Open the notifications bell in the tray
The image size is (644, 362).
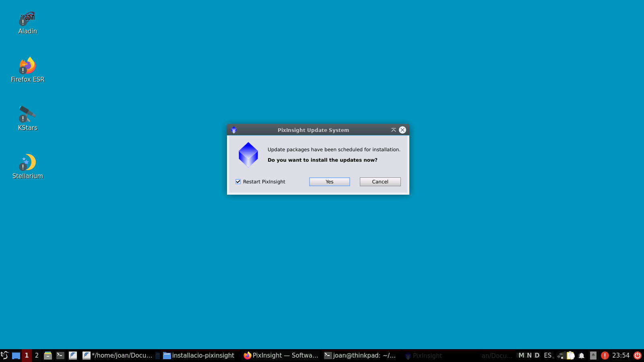(x=581, y=356)
